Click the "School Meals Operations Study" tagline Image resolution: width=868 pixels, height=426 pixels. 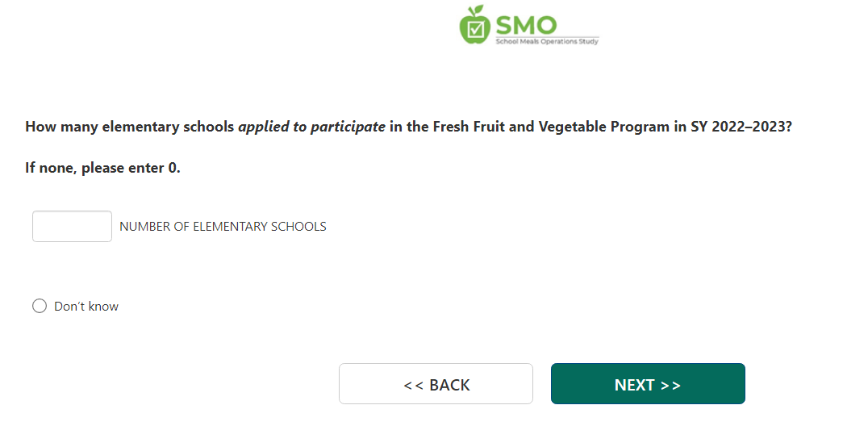click(547, 41)
